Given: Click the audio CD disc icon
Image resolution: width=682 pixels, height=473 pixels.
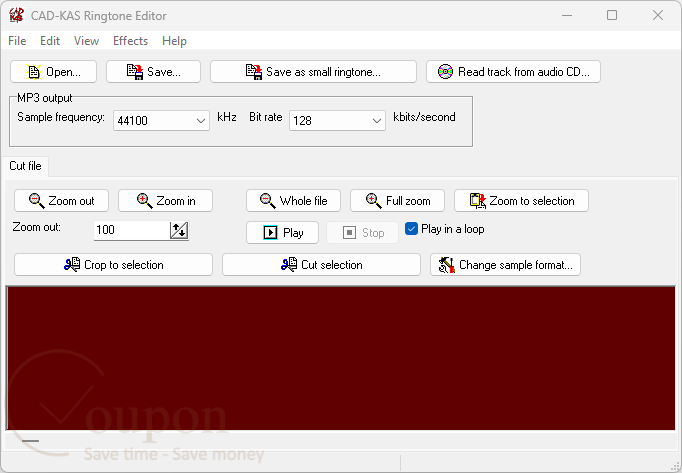Looking at the screenshot, I should pos(445,71).
